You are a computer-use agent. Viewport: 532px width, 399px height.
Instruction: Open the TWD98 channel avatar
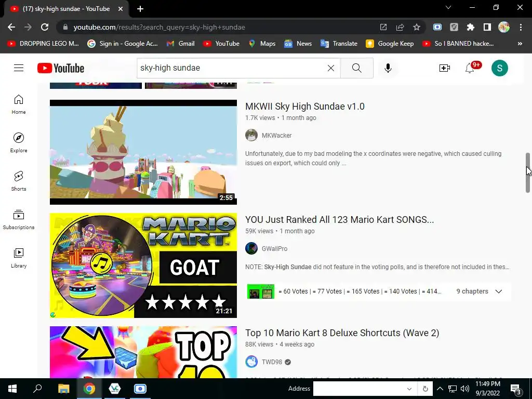(x=251, y=362)
